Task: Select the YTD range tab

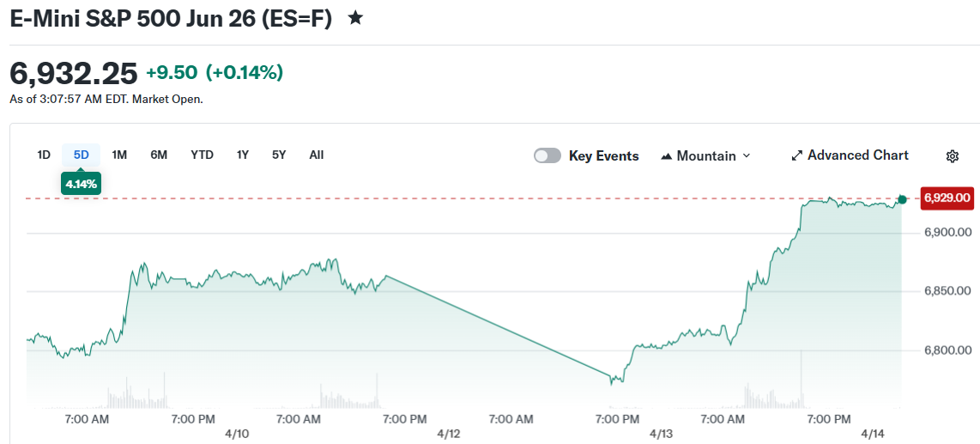Action: (202, 155)
